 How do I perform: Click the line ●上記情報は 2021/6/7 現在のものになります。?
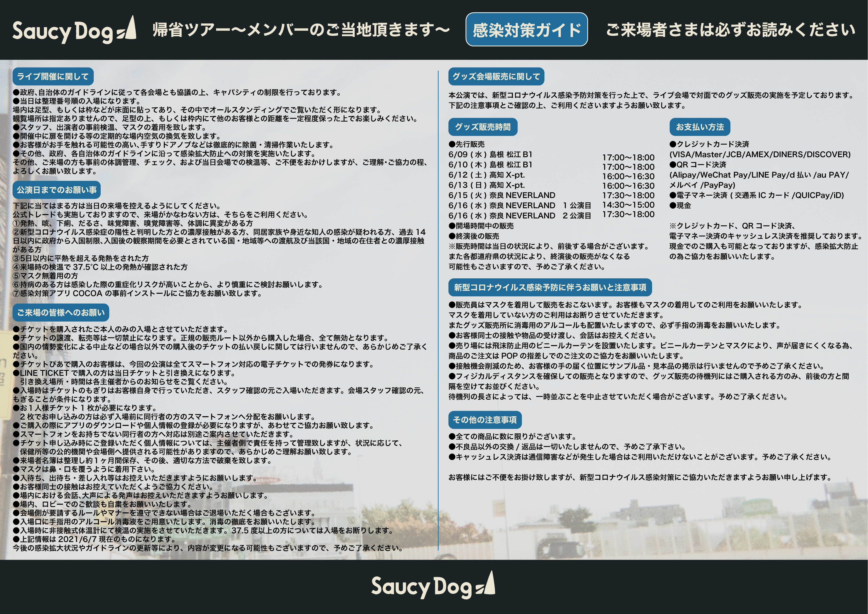click(94, 539)
